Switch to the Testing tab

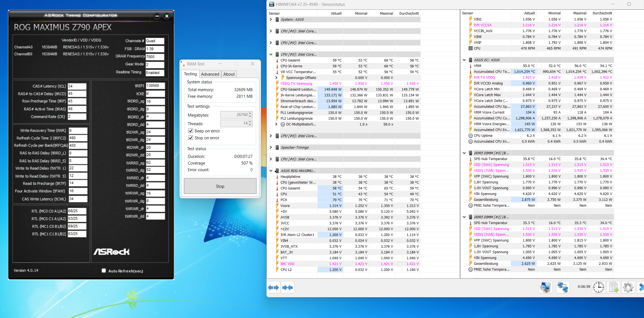(190, 74)
